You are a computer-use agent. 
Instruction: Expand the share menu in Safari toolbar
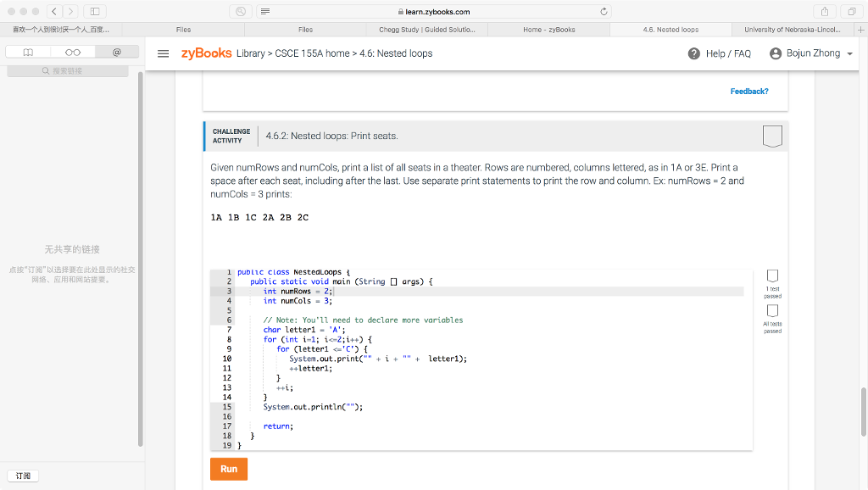(x=823, y=11)
